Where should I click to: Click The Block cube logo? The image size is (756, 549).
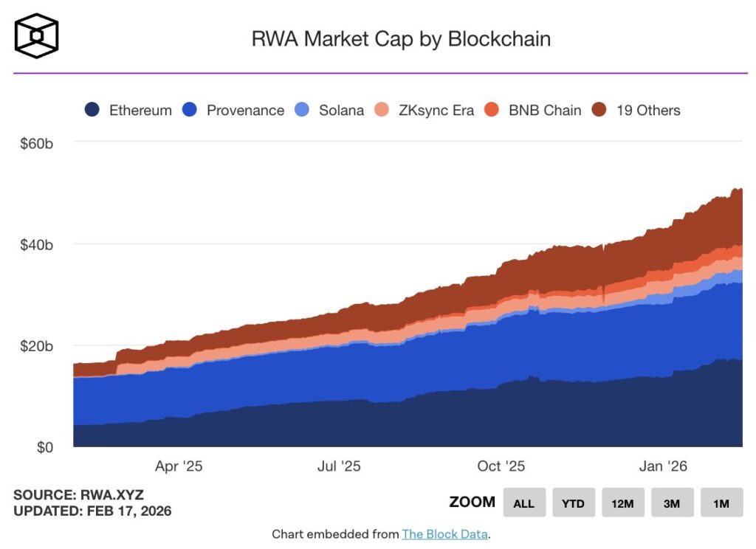tap(37, 35)
